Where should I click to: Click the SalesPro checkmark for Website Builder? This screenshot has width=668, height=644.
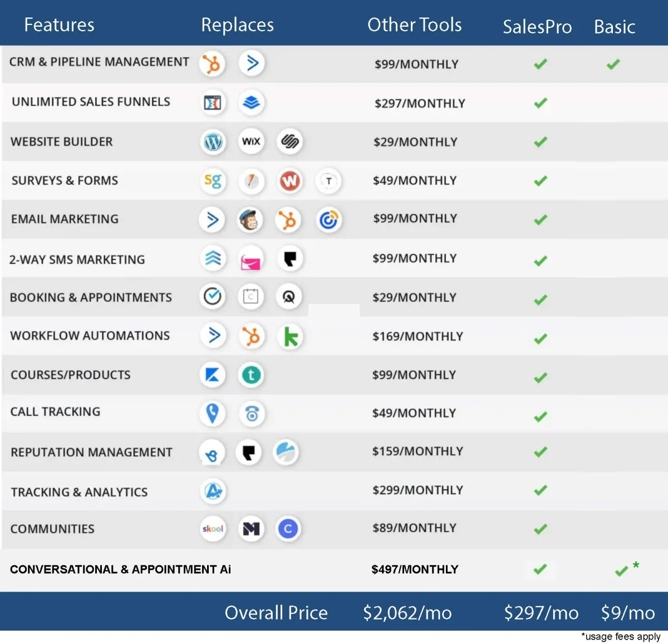click(x=541, y=142)
